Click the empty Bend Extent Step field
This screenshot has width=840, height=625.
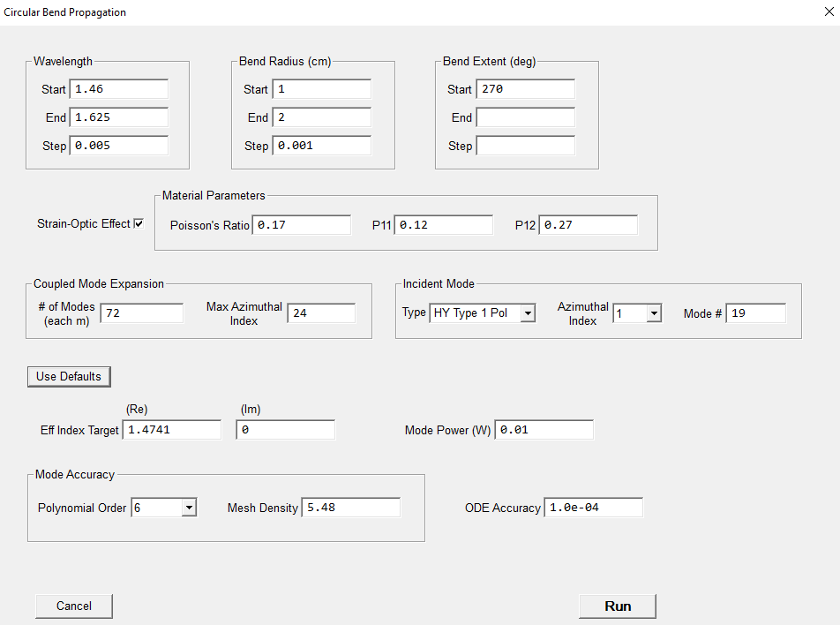coord(526,146)
